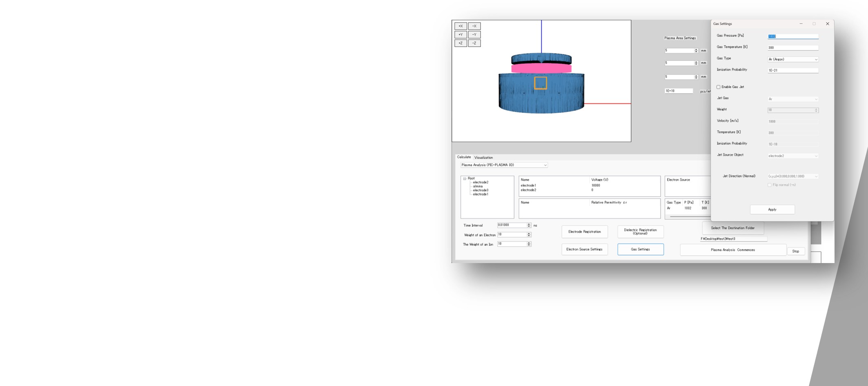868x386 pixels.
Task: Click Electrode Registration button
Action: (x=584, y=232)
